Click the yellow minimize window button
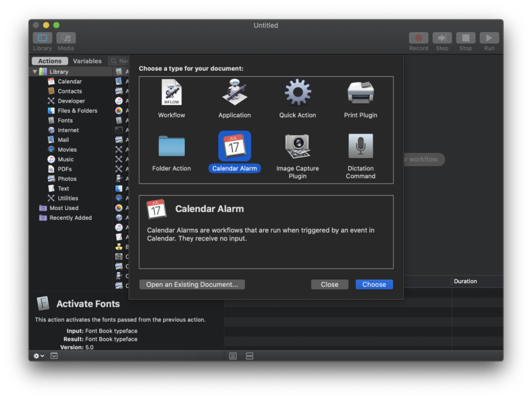 tap(46, 25)
